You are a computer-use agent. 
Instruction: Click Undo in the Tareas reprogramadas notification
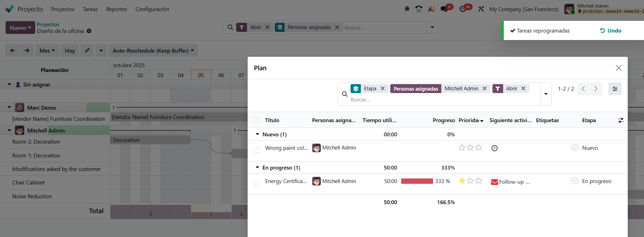point(611,31)
